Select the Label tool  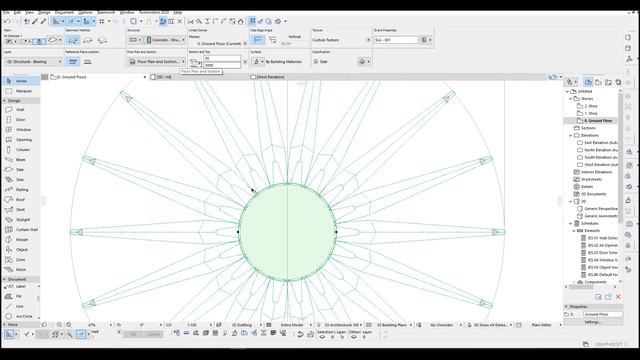[20, 287]
